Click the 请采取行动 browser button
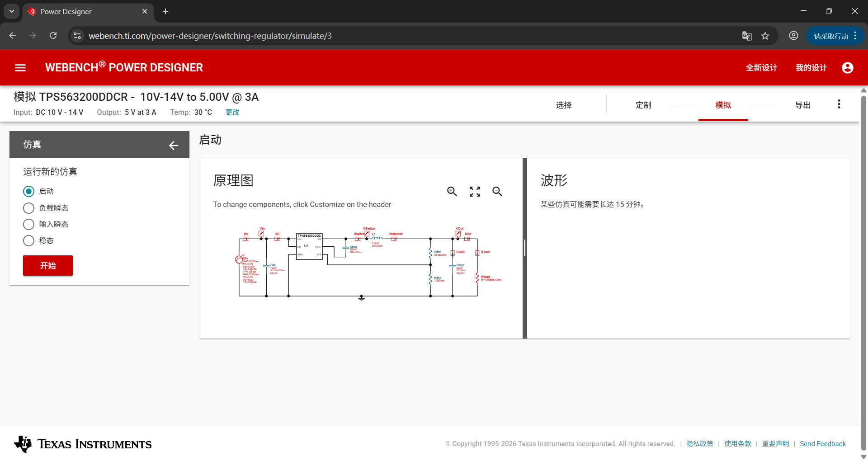Viewport: 868px width, 461px height. tap(835, 36)
